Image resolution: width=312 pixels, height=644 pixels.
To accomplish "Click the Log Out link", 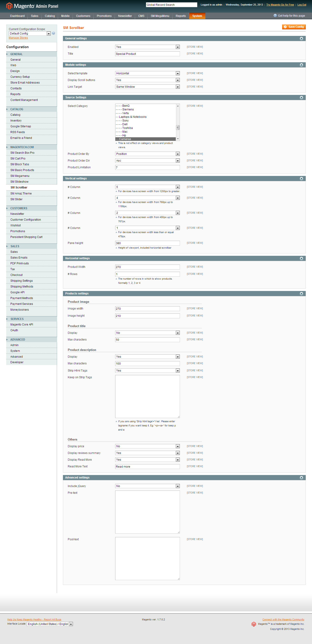I will point(302,5).
